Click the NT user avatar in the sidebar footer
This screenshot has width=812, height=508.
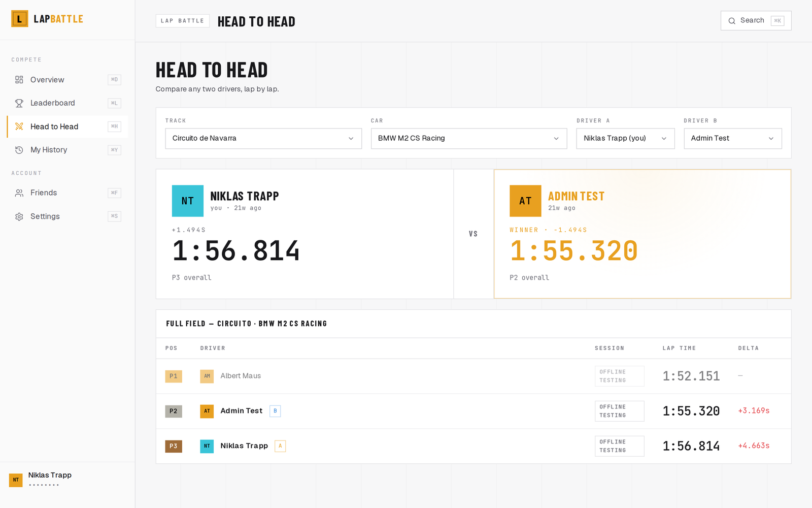16,480
